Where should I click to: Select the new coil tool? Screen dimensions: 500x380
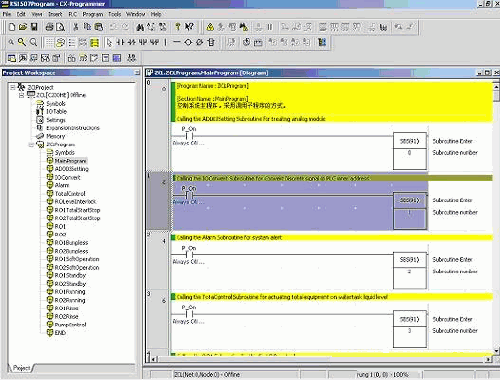coord(188,42)
